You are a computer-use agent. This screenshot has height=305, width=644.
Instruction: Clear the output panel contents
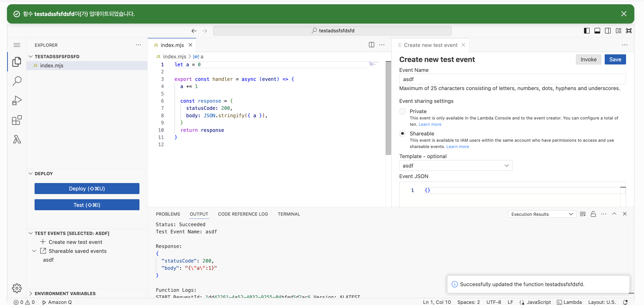(582, 214)
